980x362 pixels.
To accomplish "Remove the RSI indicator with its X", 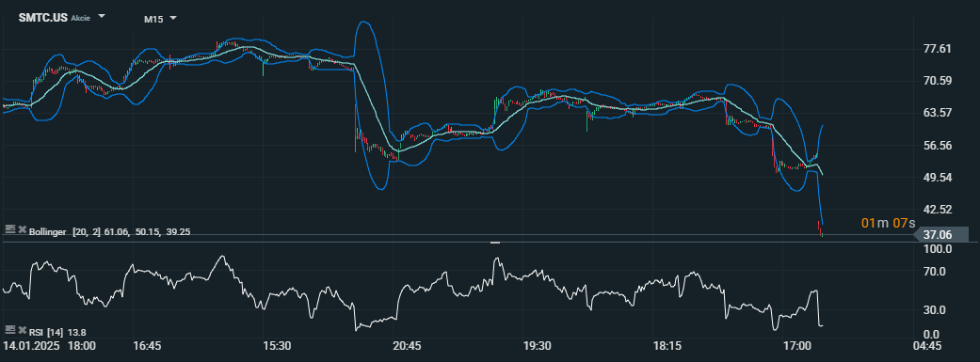I will [23, 330].
